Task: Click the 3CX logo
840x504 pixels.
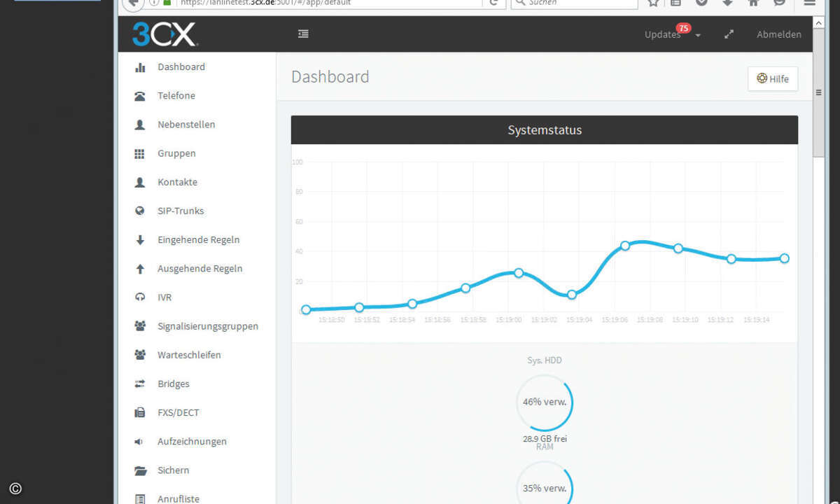Action: pos(164,34)
